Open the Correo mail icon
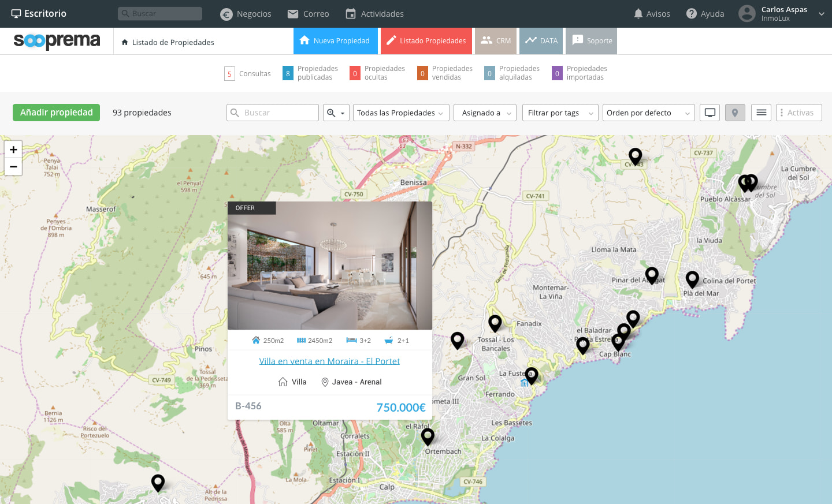Image resolution: width=832 pixels, height=504 pixels. coord(293,14)
